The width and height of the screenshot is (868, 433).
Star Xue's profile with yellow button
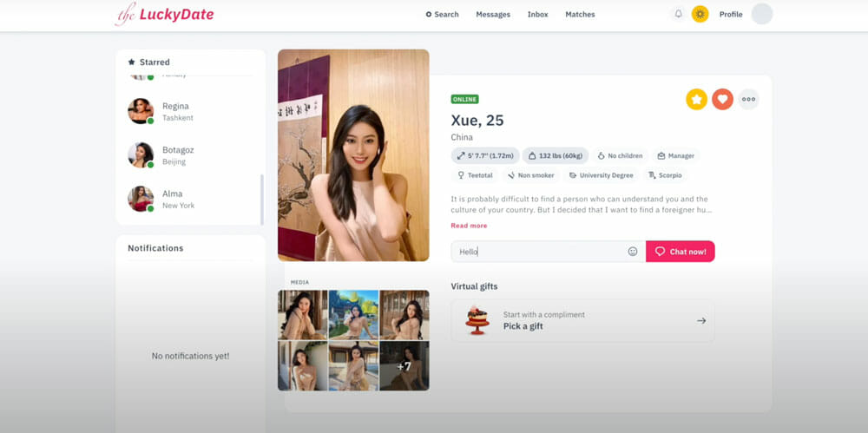696,99
